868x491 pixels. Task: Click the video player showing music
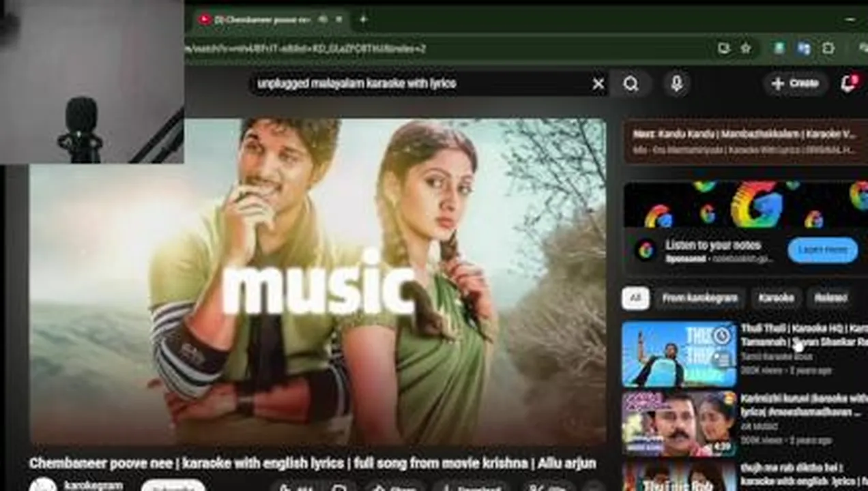pos(317,282)
